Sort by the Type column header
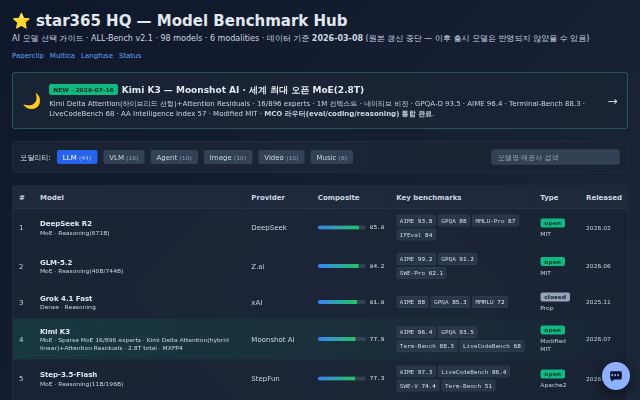The height and width of the screenshot is (400, 640). [549, 198]
